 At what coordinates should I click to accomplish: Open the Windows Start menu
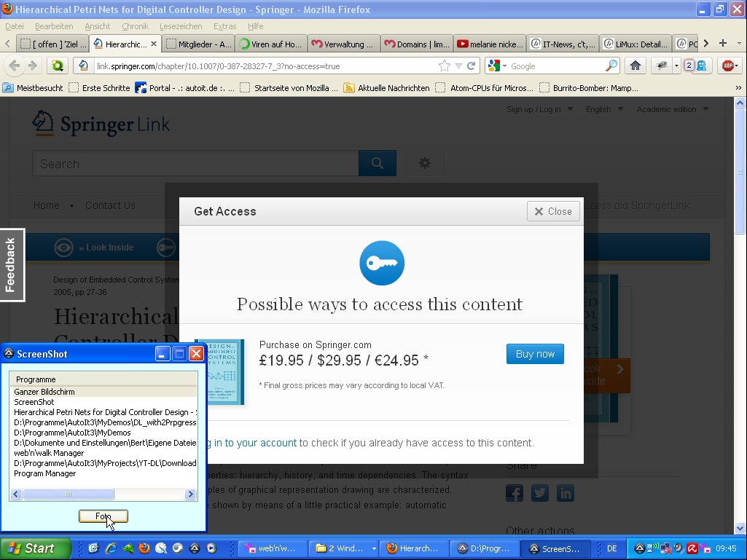(36, 548)
